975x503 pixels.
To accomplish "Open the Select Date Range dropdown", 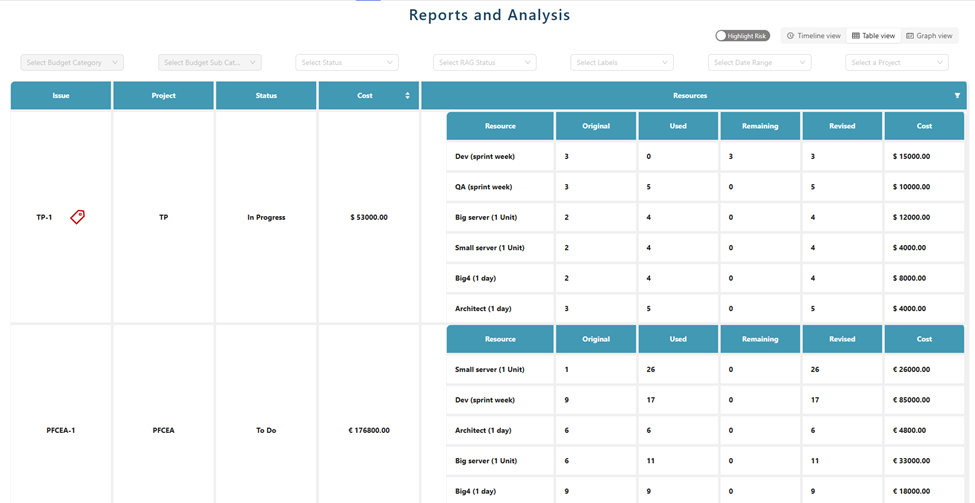I will tap(760, 63).
